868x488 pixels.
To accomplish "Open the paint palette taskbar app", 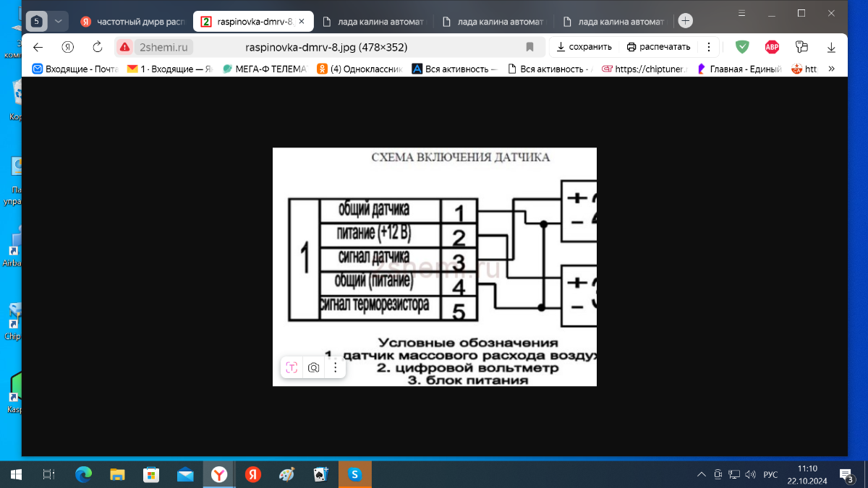I will (286, 474).
